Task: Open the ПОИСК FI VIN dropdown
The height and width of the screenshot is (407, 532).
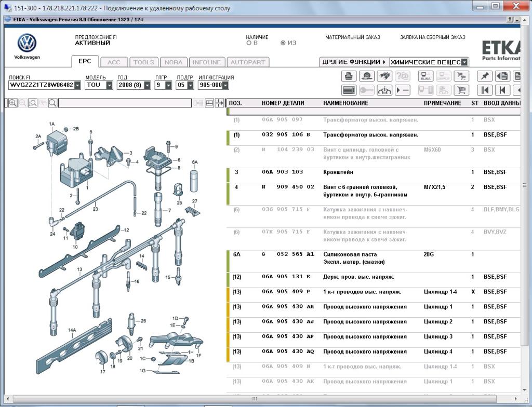Action: [x=77, y=85]
